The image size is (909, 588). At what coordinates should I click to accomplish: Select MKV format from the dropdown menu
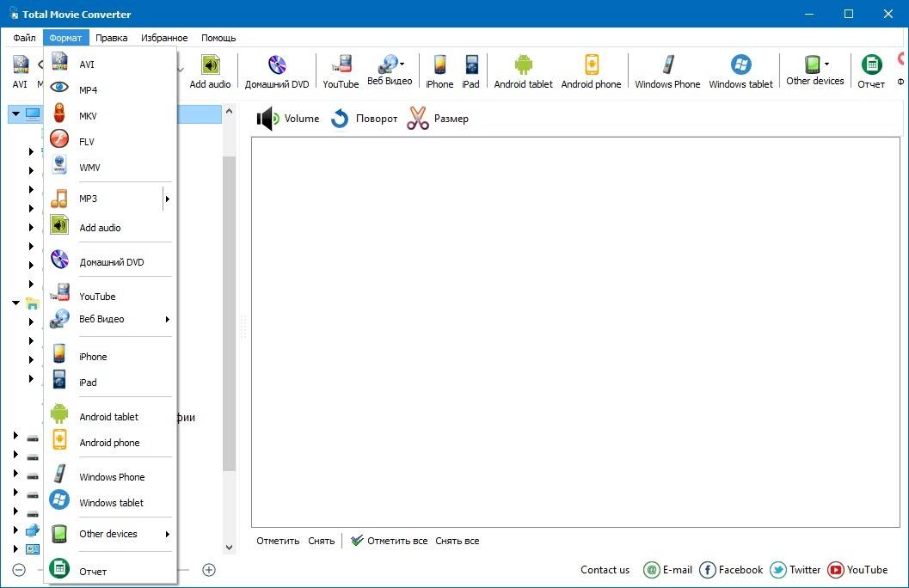click(110, 116)
